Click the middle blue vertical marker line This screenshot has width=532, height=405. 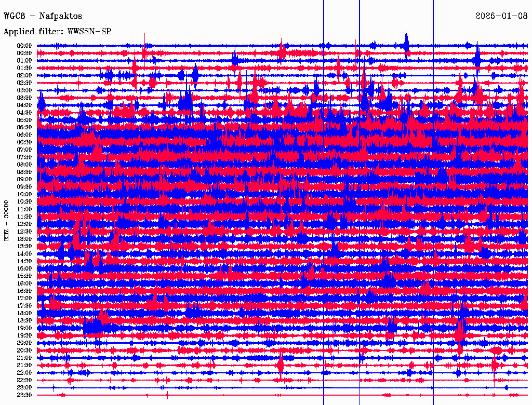pyautogui.click(x=360, y=204)
